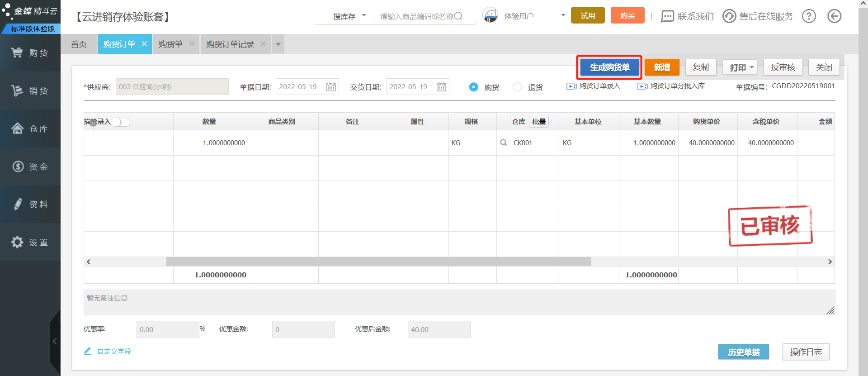Click the 反审核 button
Screen dimensions: 868x376
783,67
